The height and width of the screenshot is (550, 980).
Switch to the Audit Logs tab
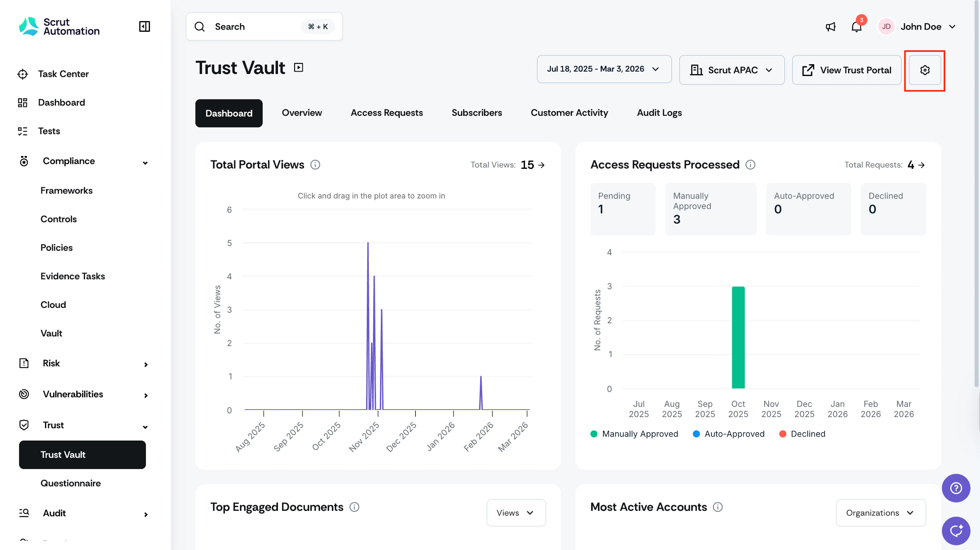tap(659, 113)
